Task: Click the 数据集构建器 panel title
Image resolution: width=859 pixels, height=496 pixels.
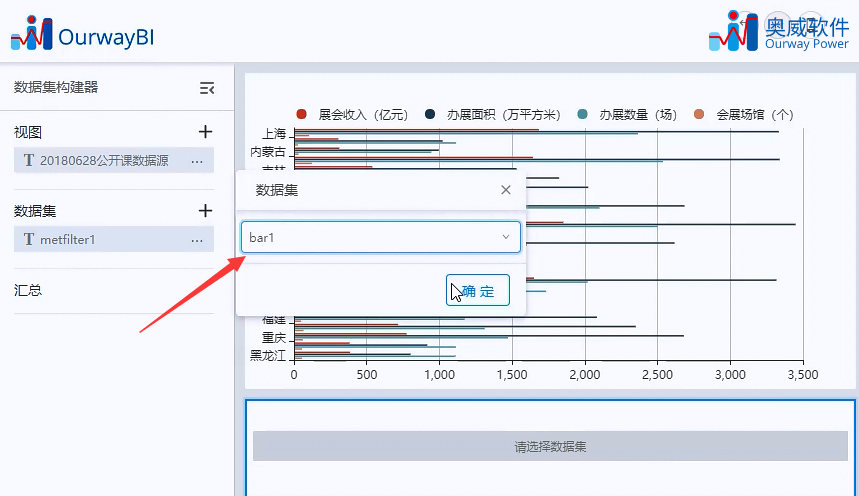Action: pos(56,87)
